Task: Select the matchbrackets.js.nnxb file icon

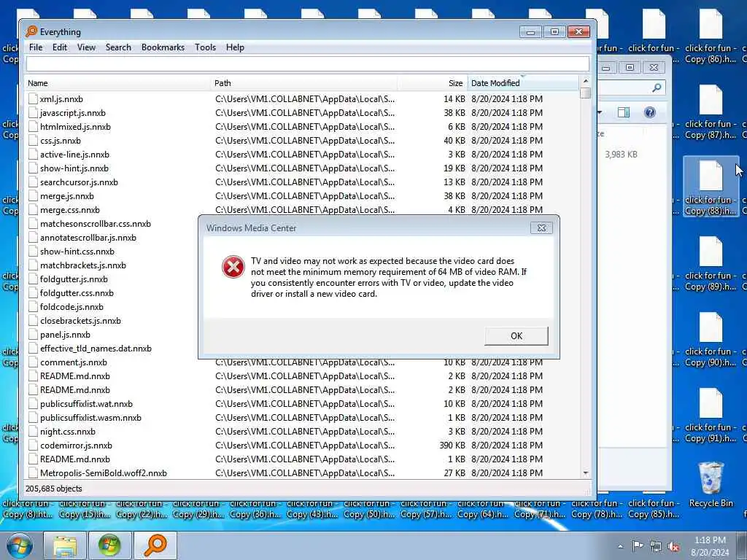Action: 33,265
